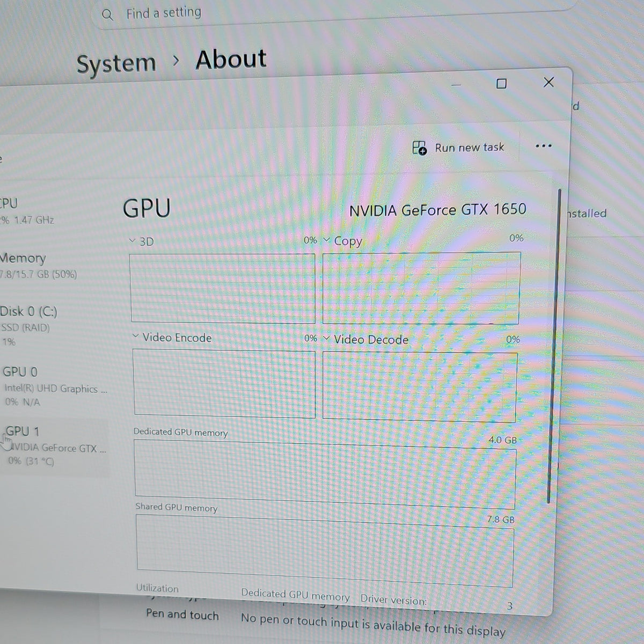Select GPU 1 NVIDIA GeForce GTX entry
Image resolution: width=644 pixels, height=644 pixels.
(56, 446)
